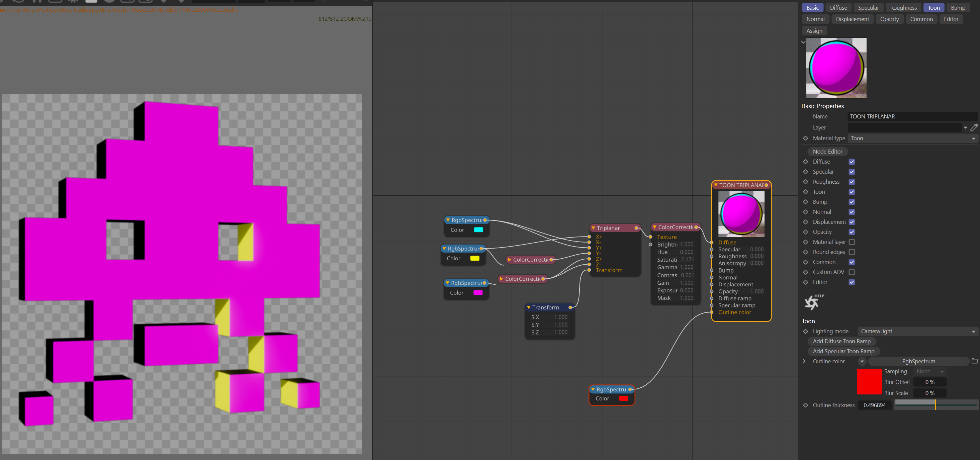
Task: Switch to the Specular tab
Action: pos(868,8)
